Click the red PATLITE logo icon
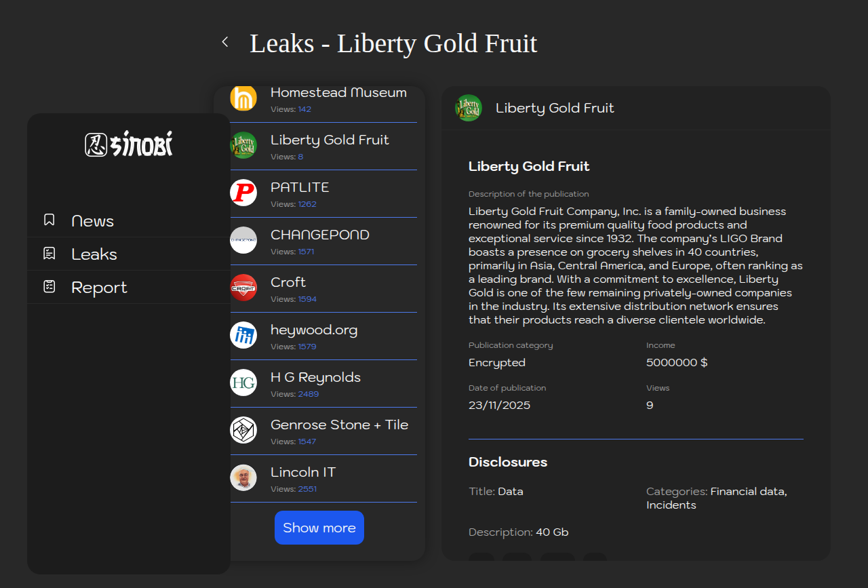 (243, 193)
